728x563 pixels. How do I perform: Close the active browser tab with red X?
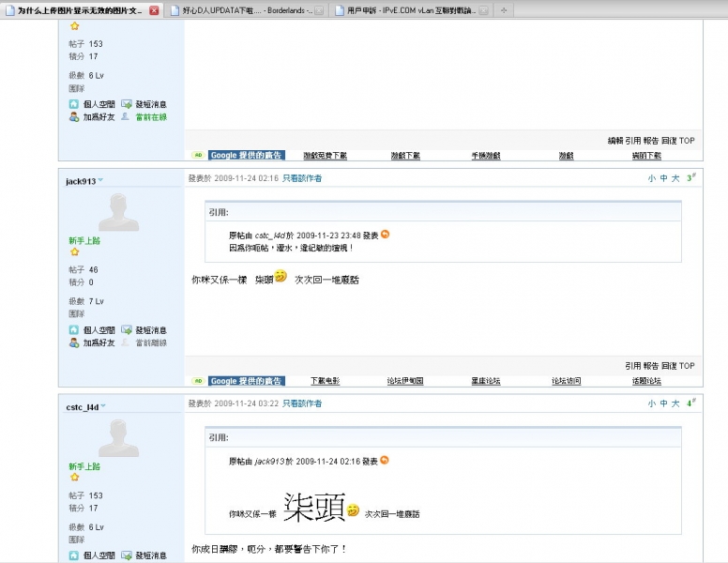[x=154, y=10]
